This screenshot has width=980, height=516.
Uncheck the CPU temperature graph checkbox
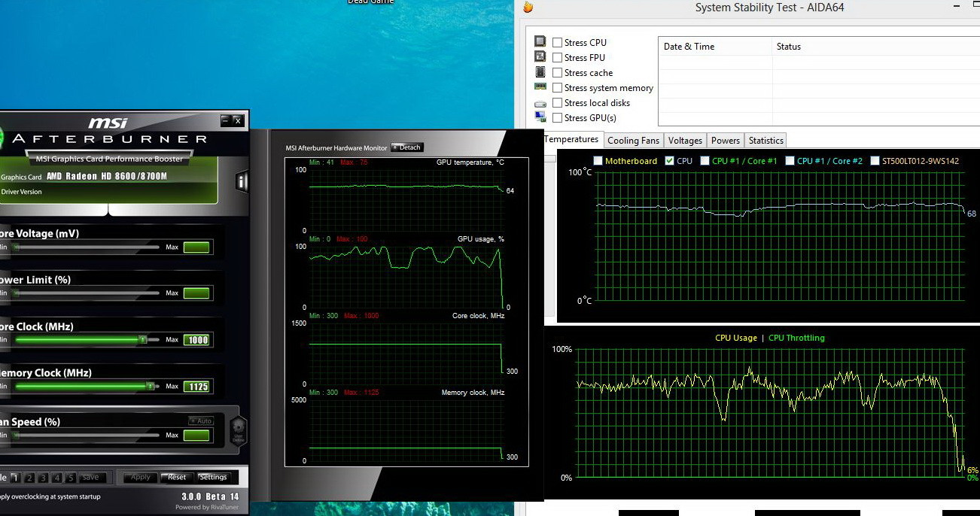click(670, 161)
